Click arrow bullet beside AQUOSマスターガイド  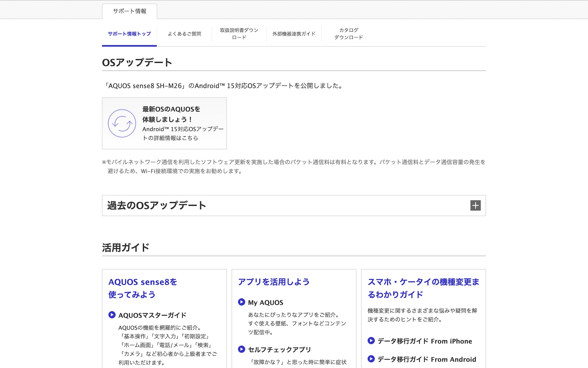[x=112, y=315]
